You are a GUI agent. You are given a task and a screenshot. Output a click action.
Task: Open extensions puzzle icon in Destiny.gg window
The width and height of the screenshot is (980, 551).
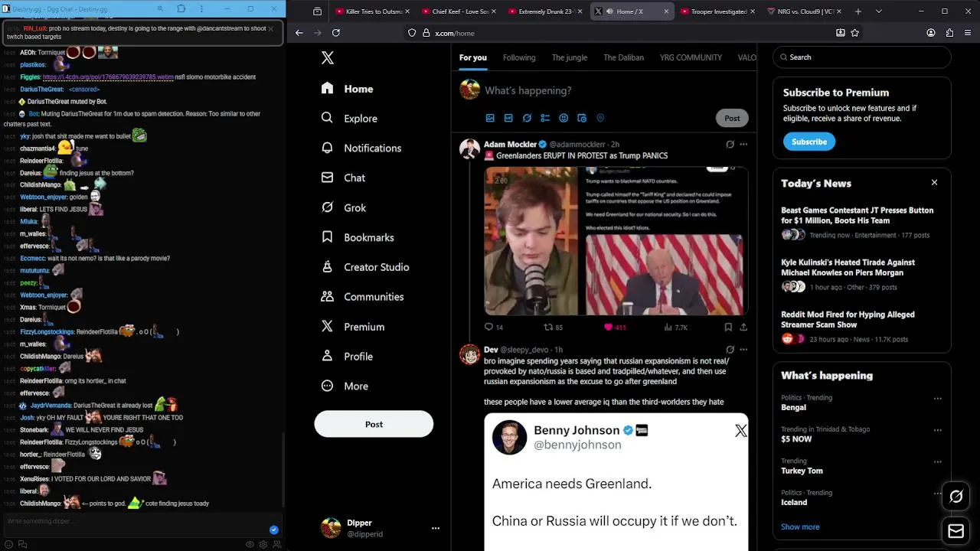point(181,8)
